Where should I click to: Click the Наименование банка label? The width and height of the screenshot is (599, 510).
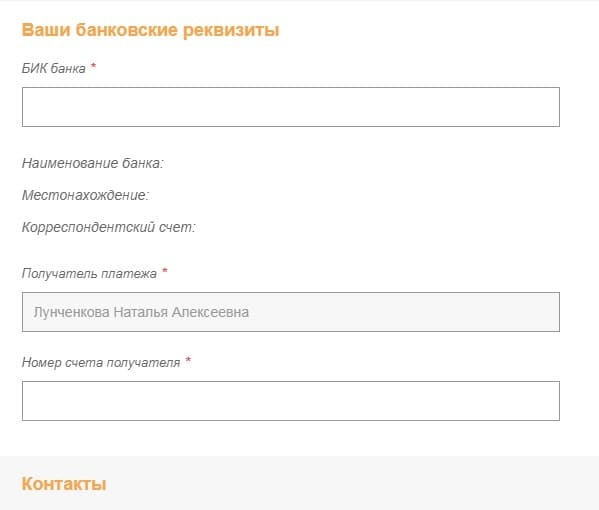92,163
